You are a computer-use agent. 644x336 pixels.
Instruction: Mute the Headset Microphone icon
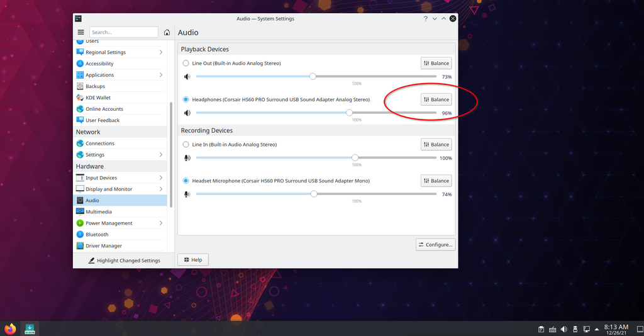point(187,194)
